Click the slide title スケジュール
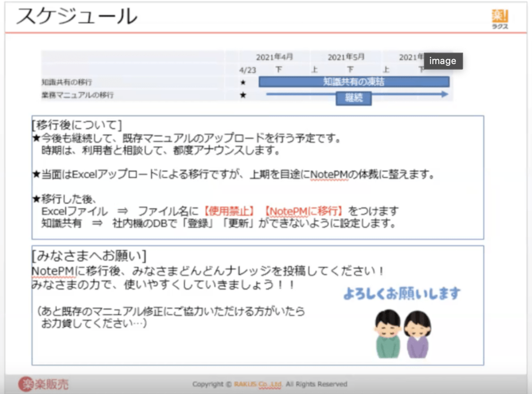 coord(77,17)
